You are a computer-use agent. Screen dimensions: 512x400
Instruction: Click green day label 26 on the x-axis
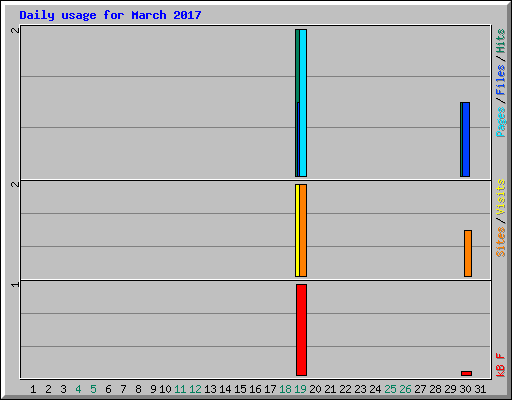(x=405, y=389)
